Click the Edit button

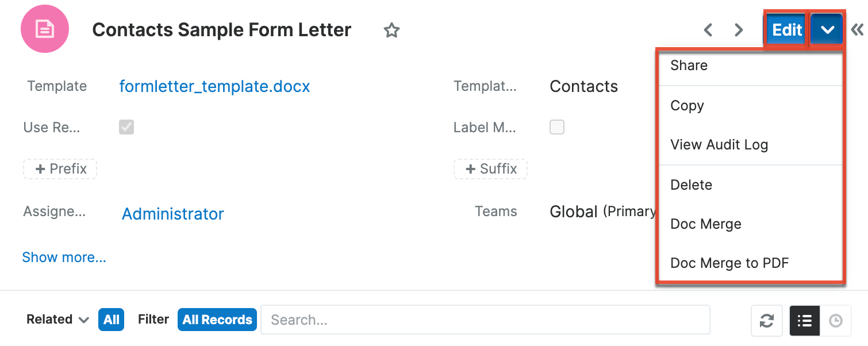point(786,29)
